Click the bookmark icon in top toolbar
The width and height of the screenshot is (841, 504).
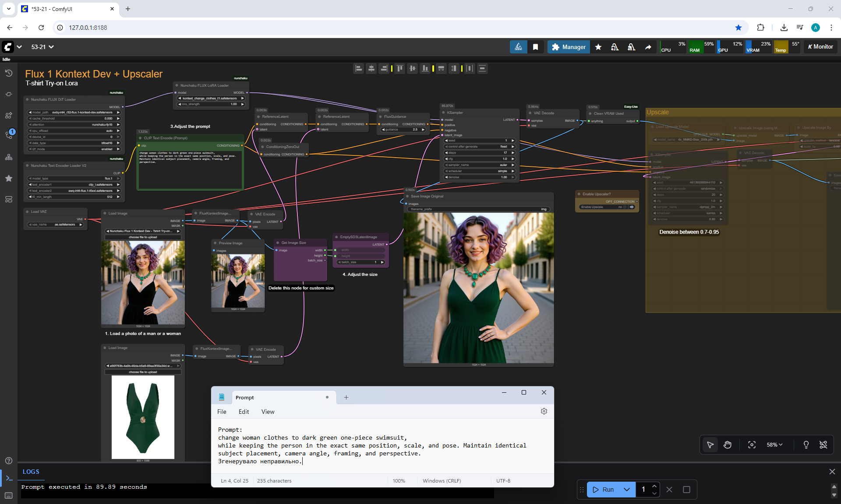tap(535, 47)
